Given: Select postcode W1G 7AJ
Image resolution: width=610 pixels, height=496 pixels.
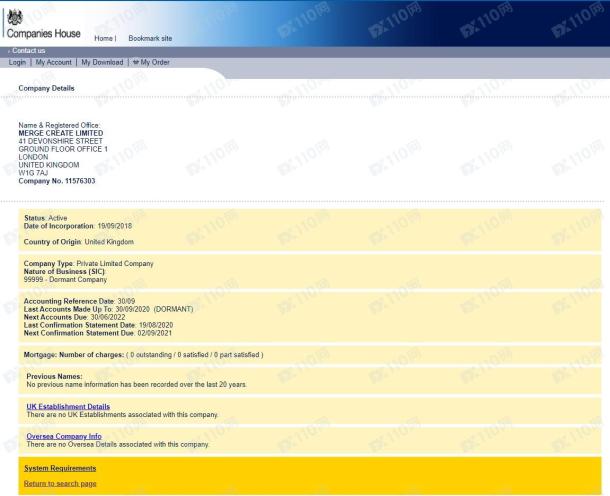Looking at the screenshot, I should (33, 173).
